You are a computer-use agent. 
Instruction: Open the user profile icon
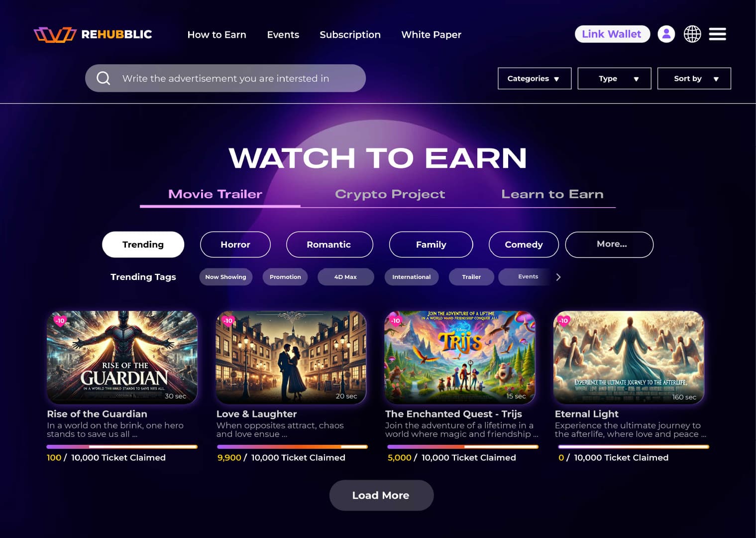coord(666,34)
